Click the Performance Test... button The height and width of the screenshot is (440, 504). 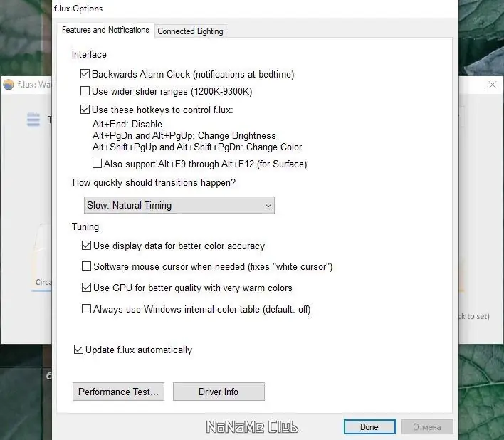[118, 392]
